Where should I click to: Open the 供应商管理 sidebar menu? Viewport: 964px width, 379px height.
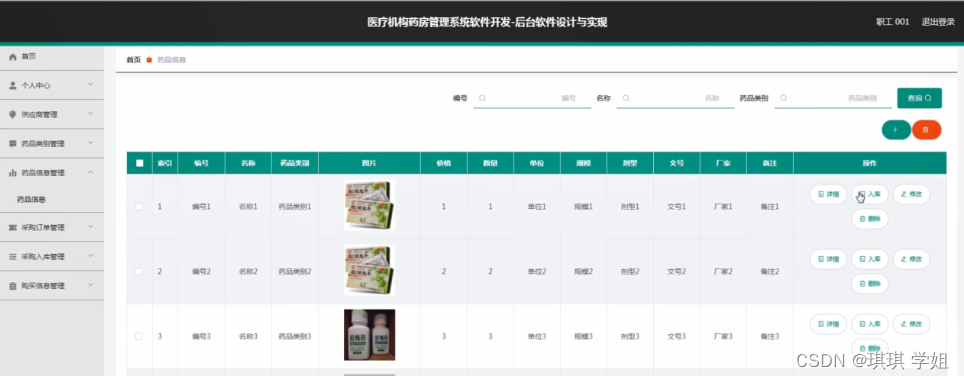click(x=52, y=114)
